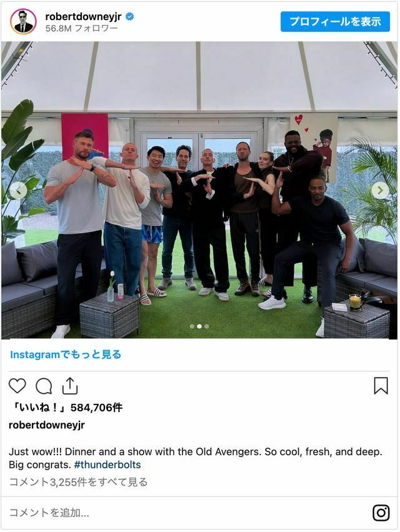Click the share upload icon
Viewport: 400px width, 532px height.
70,386
